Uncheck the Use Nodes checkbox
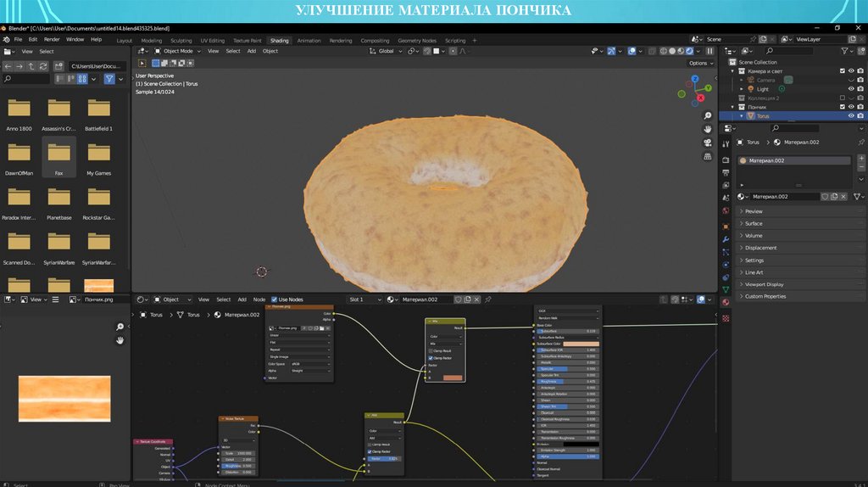This screenshot has width=868, height=487. (x=275, y=299)
